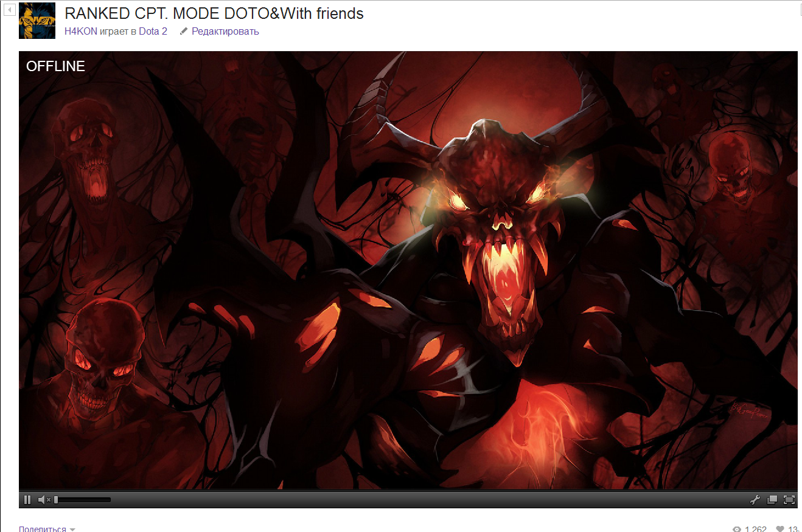Open player settings wrench icon
The image size is (802, 532).
pyautogui.click(x=755, y=500)
